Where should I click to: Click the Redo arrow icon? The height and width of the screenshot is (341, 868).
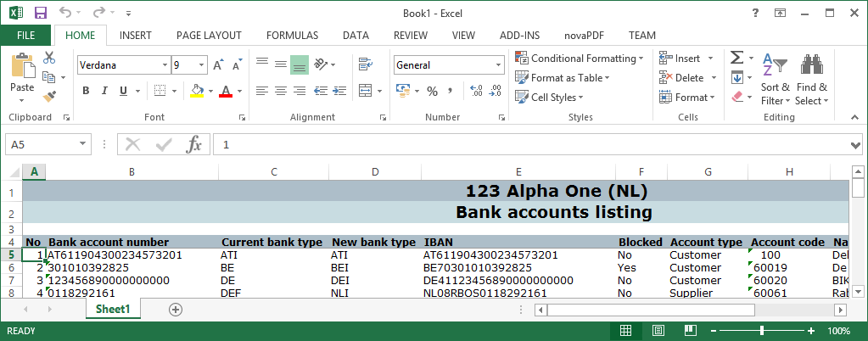[99, 13]
